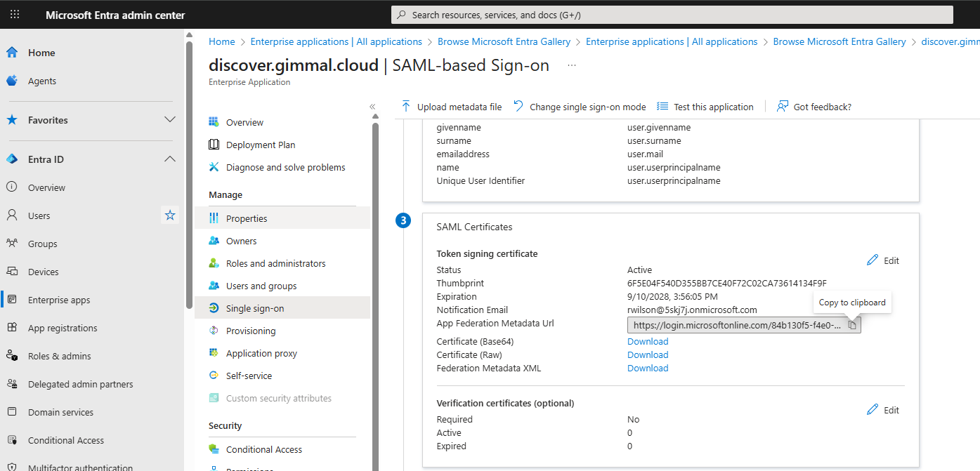Viewport: 980px width, 471px height.
Task: Collapse the Entra ID section
Action: pos(169,159)
